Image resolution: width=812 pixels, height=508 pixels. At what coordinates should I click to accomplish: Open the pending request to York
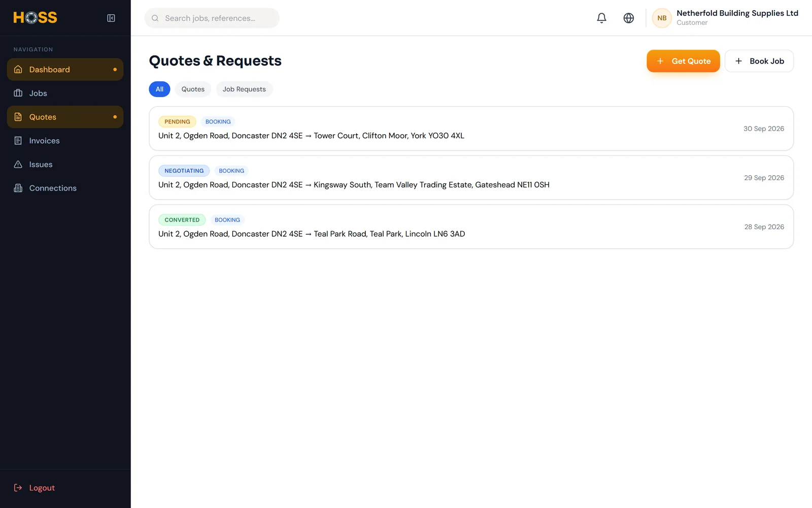[x=471, y=129]
